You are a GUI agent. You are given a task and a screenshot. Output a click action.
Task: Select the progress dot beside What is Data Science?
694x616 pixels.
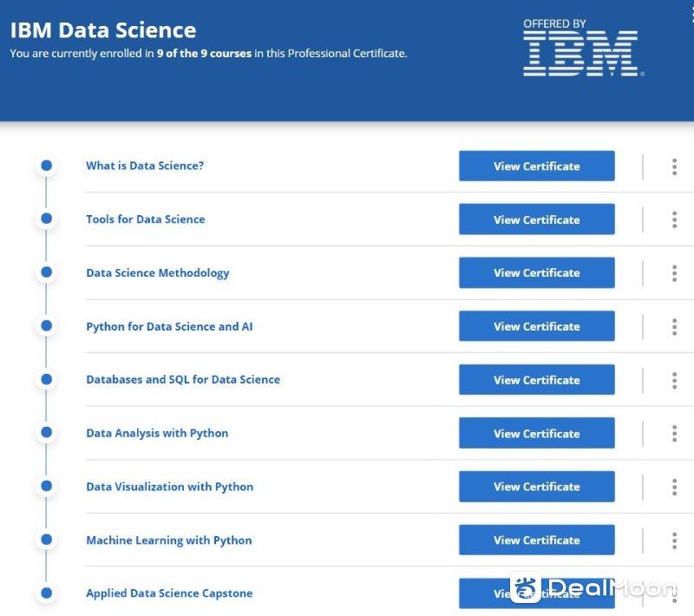(x=47, y=166)
